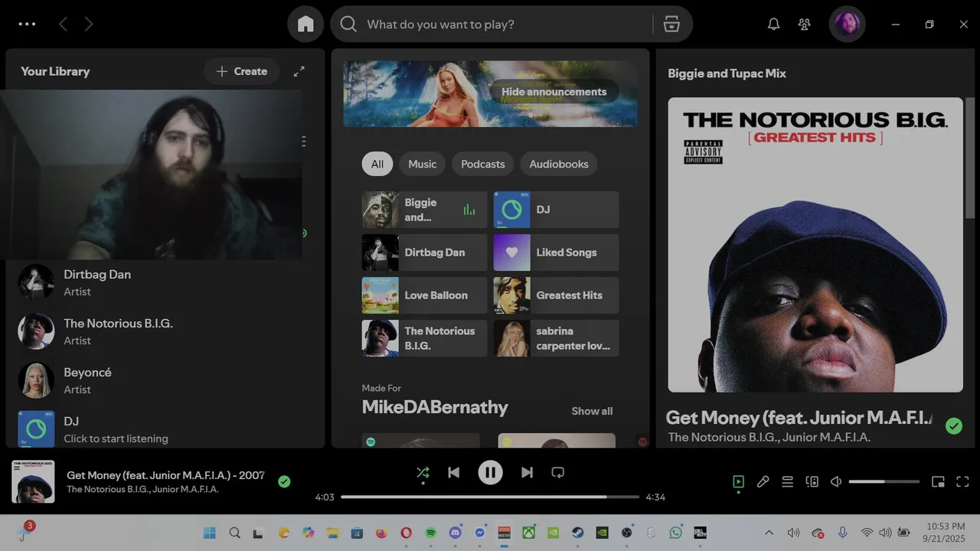This screenshot has width=980, height=551.
Task: Open Connect to a device
Action: point(812,481)
